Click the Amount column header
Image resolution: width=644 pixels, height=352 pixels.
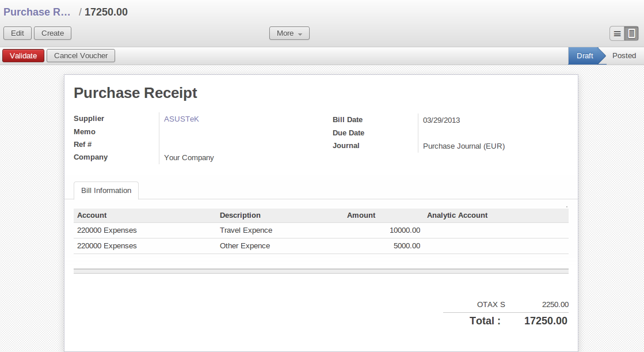point(361,215)
